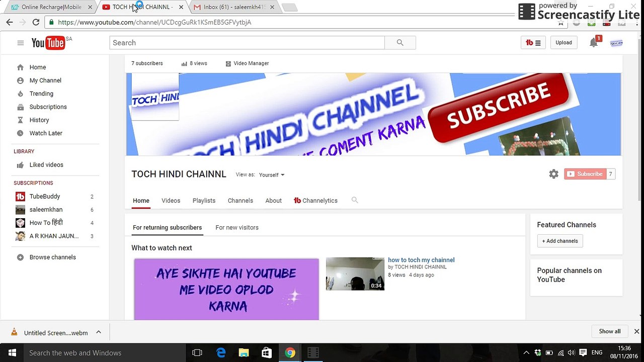The image size is (644, 362).
Task: Open File Explorer from taskbar
Action: click(x=244, y=353)
